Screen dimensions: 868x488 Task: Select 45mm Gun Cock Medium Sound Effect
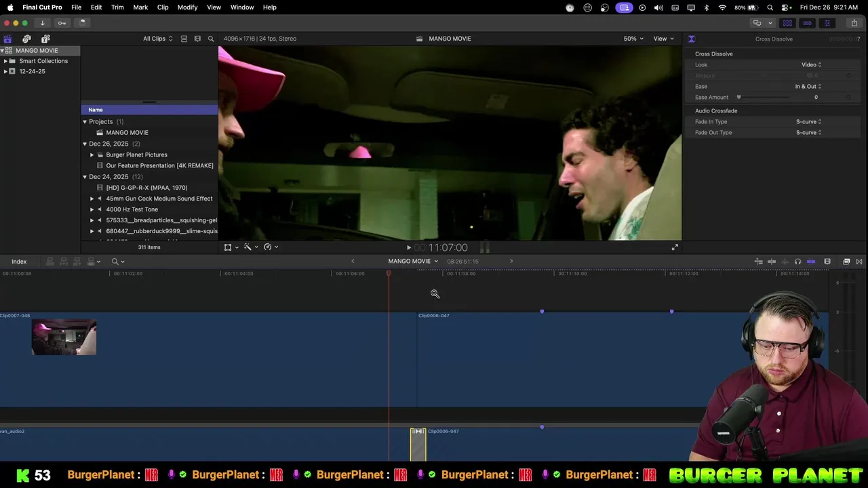[x=149, y=199]
